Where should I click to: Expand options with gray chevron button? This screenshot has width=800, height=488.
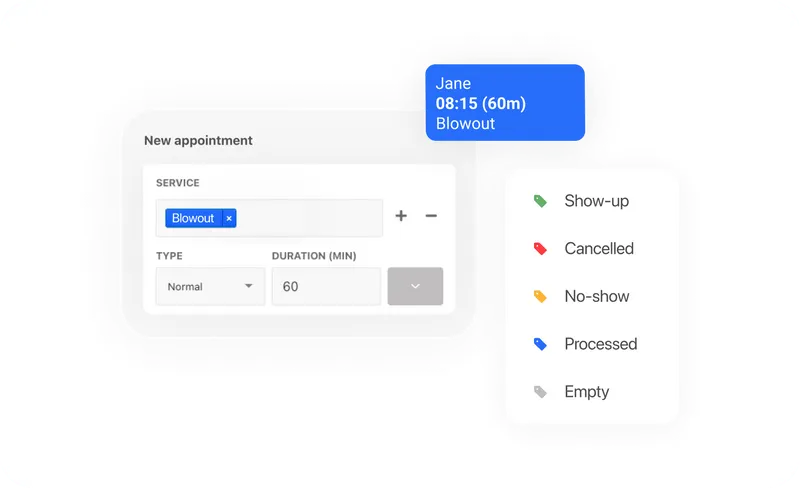[415, 286]
